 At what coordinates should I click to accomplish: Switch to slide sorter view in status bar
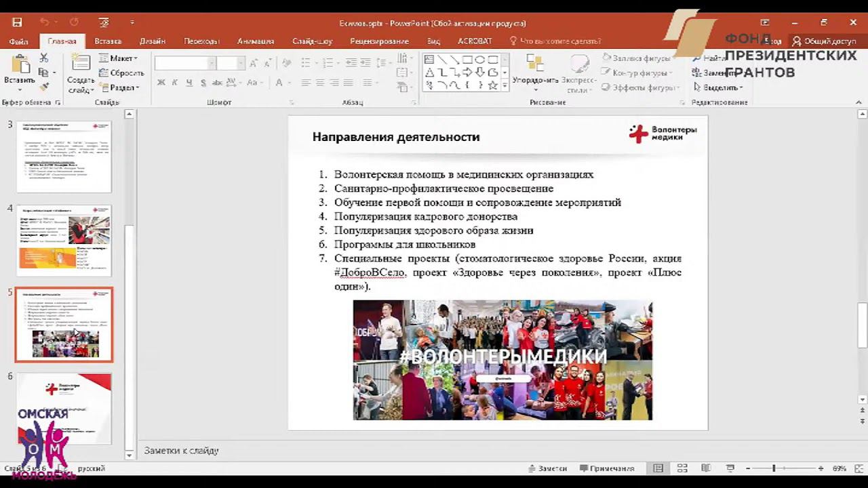(x=682, y=468)
